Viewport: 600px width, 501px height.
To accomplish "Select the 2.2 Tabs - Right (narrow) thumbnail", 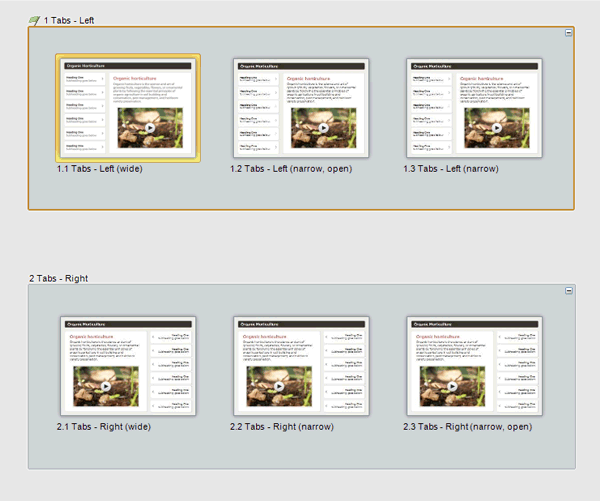I will click(301, 366).
